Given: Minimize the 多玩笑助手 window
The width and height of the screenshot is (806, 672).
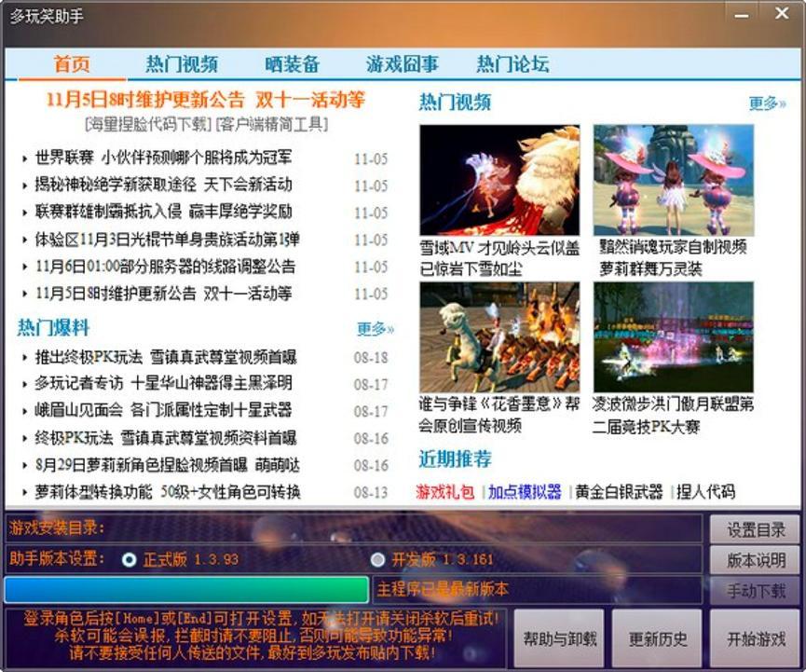Looking at the screenshot, I should [742, 16].
